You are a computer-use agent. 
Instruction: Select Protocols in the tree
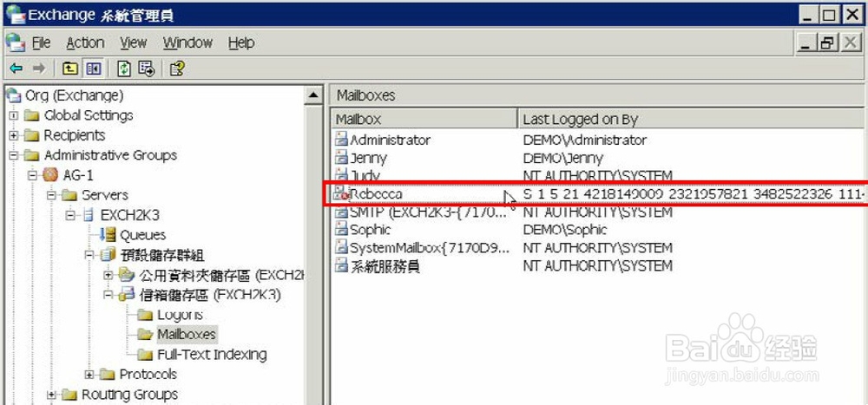click(x=148, y=374)
